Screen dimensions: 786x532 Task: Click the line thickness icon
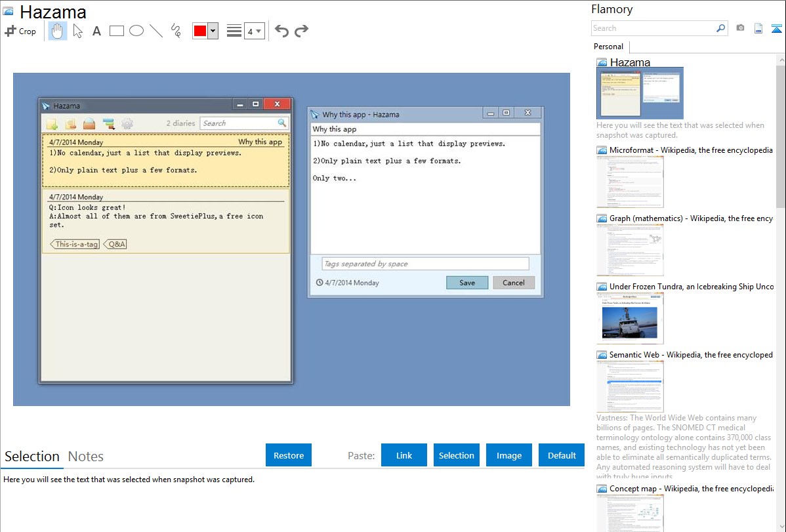point(234,31)
